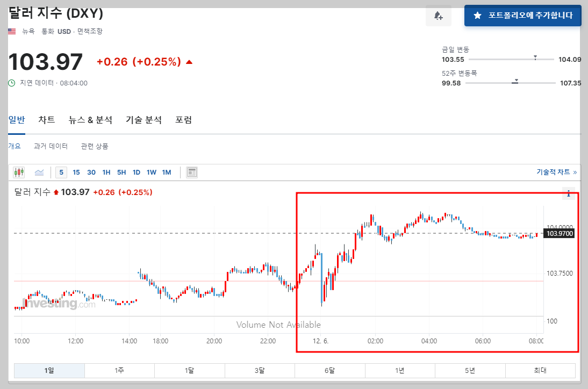Switch to the 뉴스 & 분석 tab
This screenshot has width=588, height=389.
pos(90,120)
